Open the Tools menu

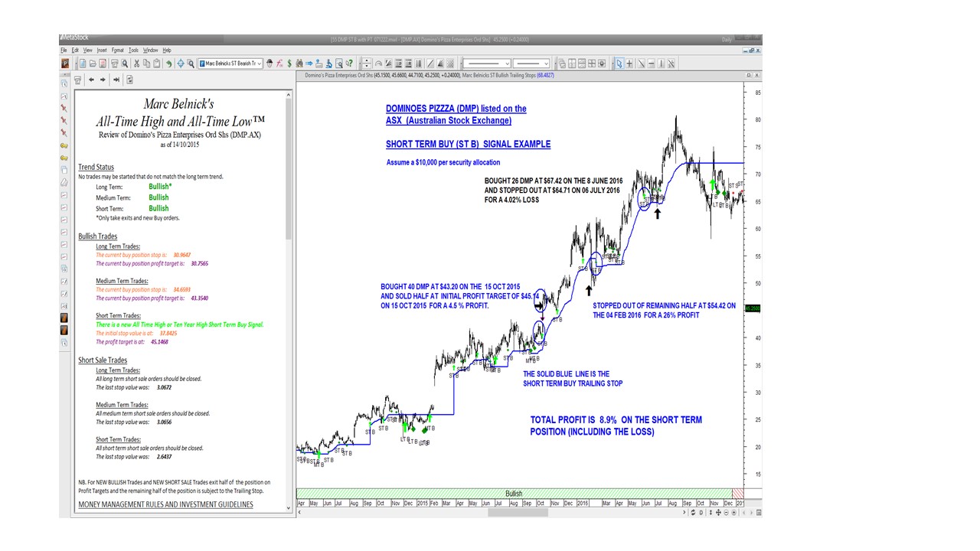[x=133, y=50]
